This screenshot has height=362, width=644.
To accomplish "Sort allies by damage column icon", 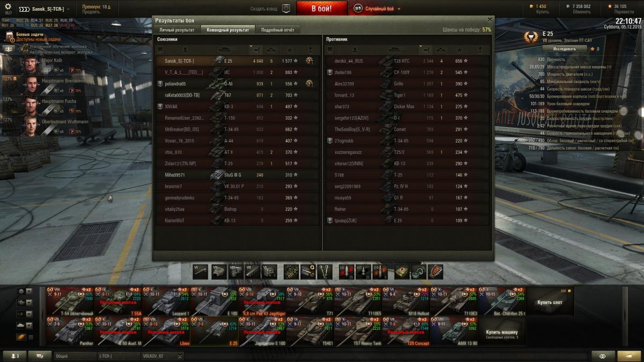I will [256, 50].
